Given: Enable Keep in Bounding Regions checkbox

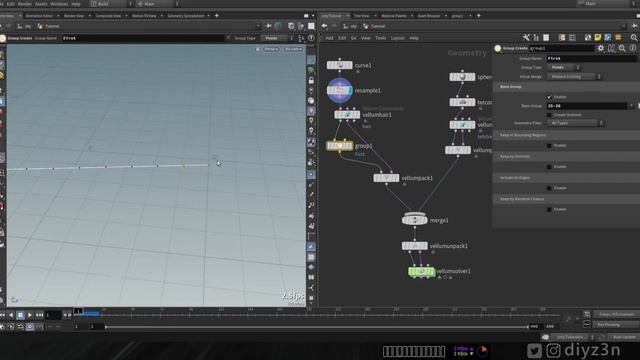Looking at the screenshot, I should [549, 146].
